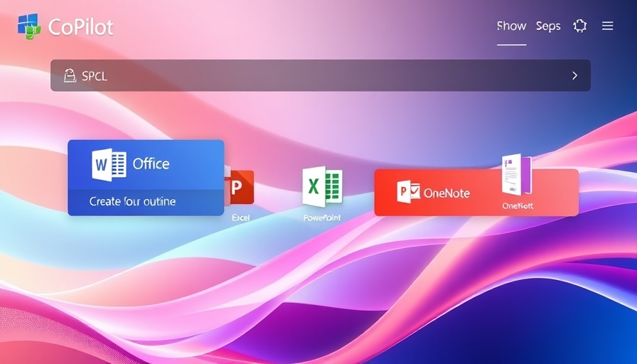Viewport: 637px width, 364px height.
Task: Click the Word icon in Office card
Action: coord(109,164)
